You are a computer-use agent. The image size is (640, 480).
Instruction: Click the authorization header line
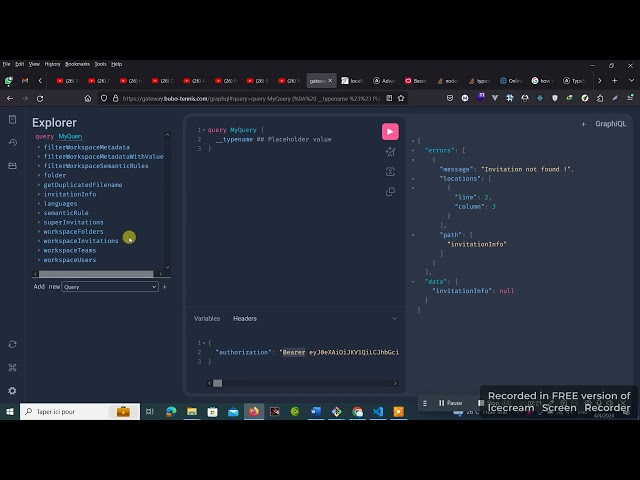(306, 352)
